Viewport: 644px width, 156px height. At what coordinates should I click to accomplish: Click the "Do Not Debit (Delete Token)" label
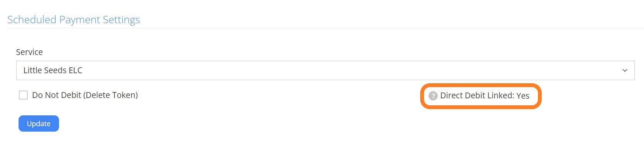[x=85, y=95]
